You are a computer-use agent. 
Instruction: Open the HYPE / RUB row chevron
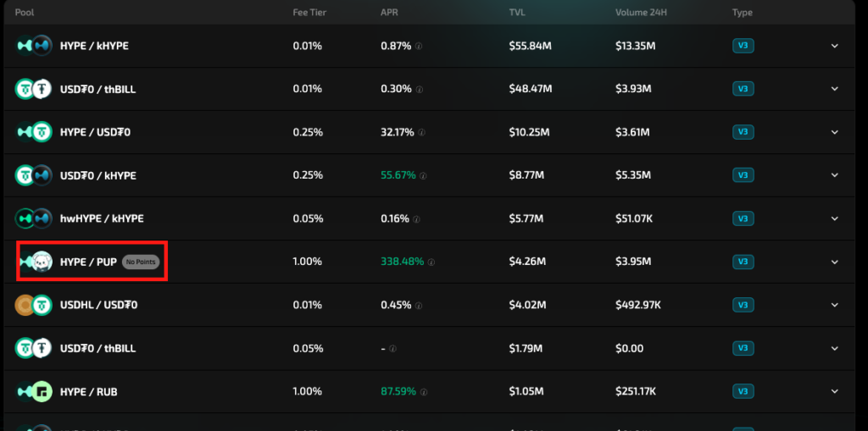(x=834, y=391)
